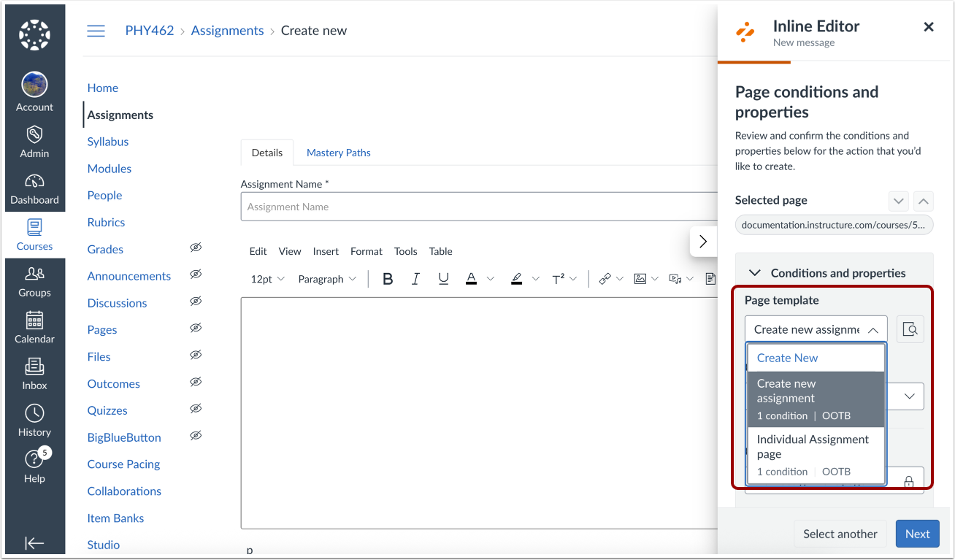Apply italic formatting in the editor
Viewport: 955px width, 560px height.
[x=415, y=278]
